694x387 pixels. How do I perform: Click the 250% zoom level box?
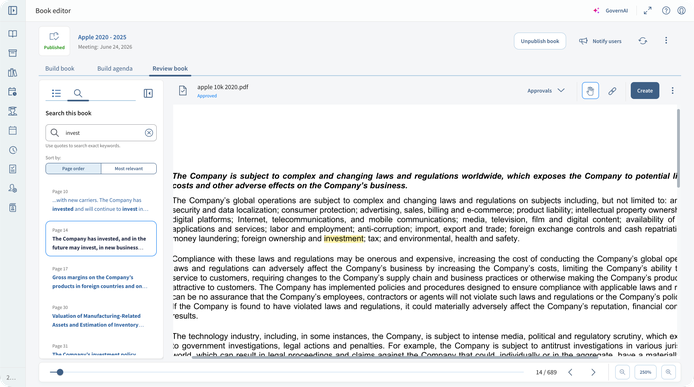click(645, 372)
